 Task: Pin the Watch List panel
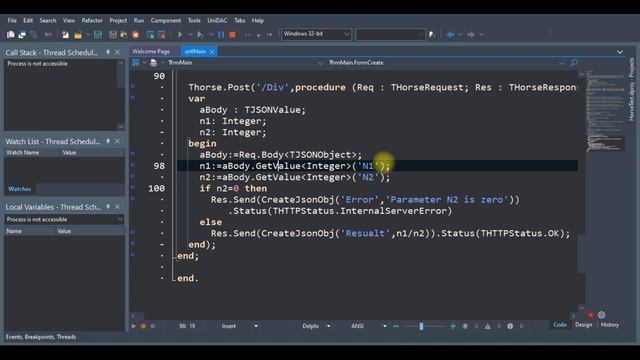pos(108,141)
